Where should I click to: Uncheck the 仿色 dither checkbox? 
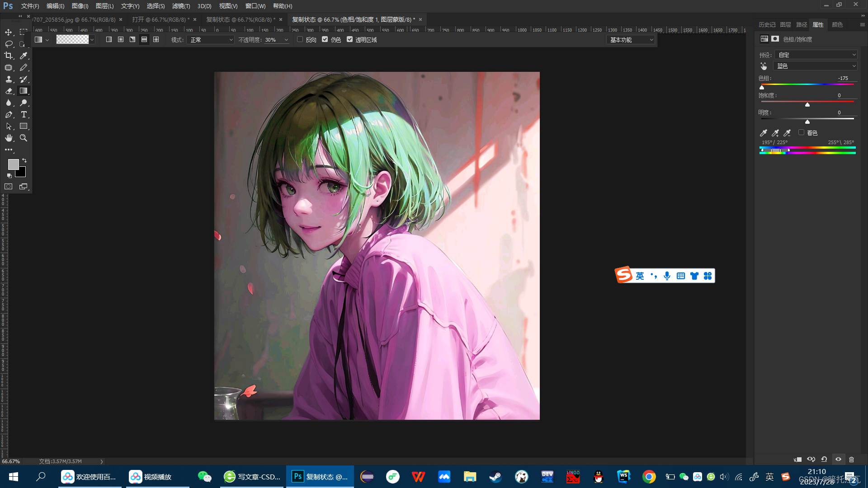click(325, 39)
